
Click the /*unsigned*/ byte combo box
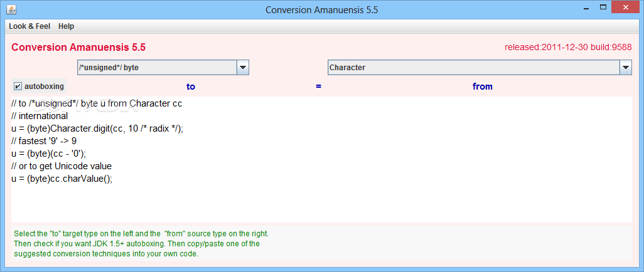(x=163, y=68)
